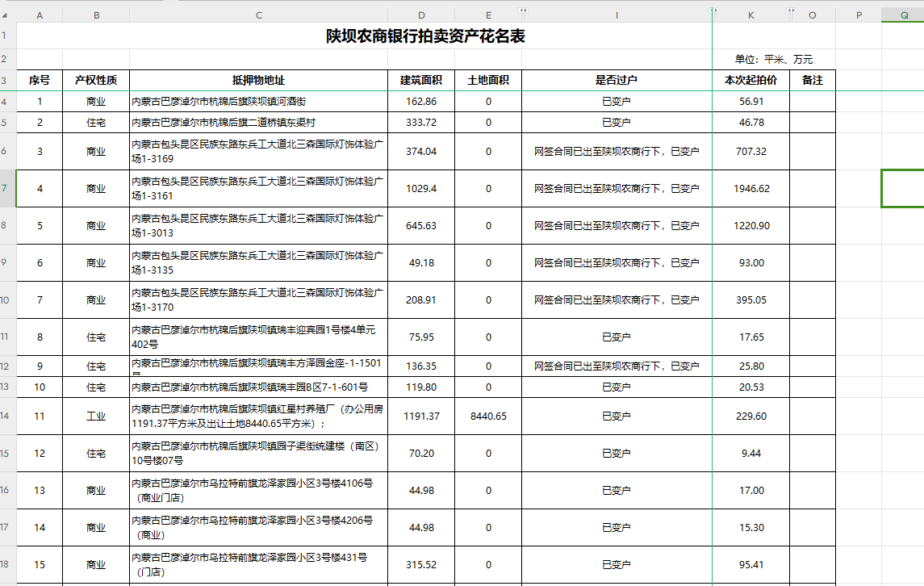The height and width of the screenshot is (586, 924).
Task: Select column P header
Action: (859, 15)
